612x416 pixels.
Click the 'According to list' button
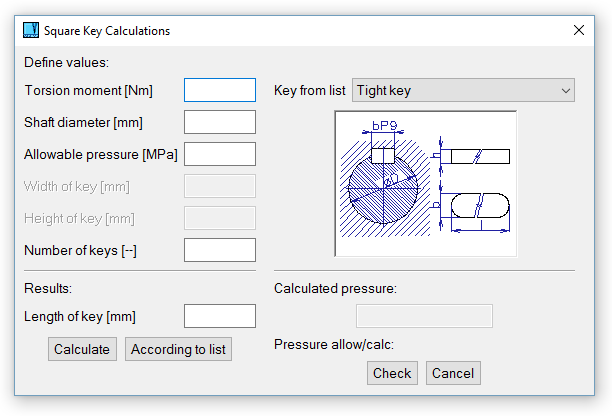[179, 349]
